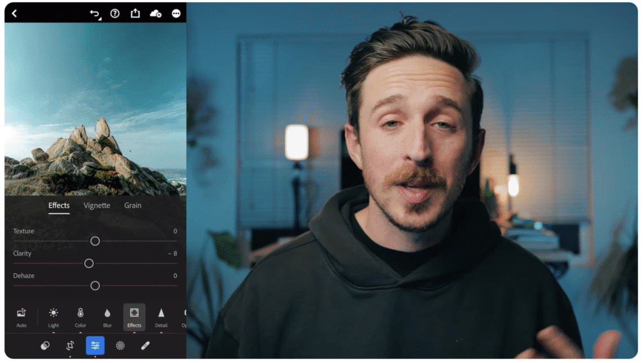This screenshot has height=363, width=644.
Task: Go back with the back arrow
Action: [x=14, y=13]
